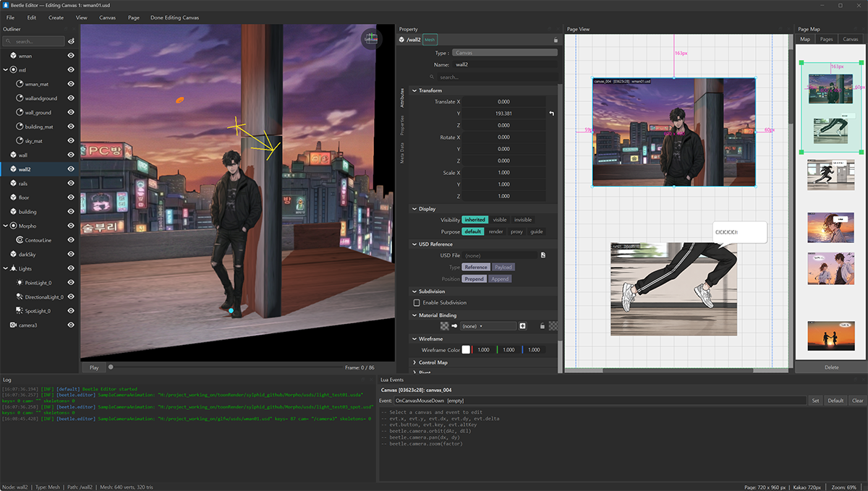Collapse the USD Reference section
This screenshot has width=868, height=491.
(x=414, y=244)
